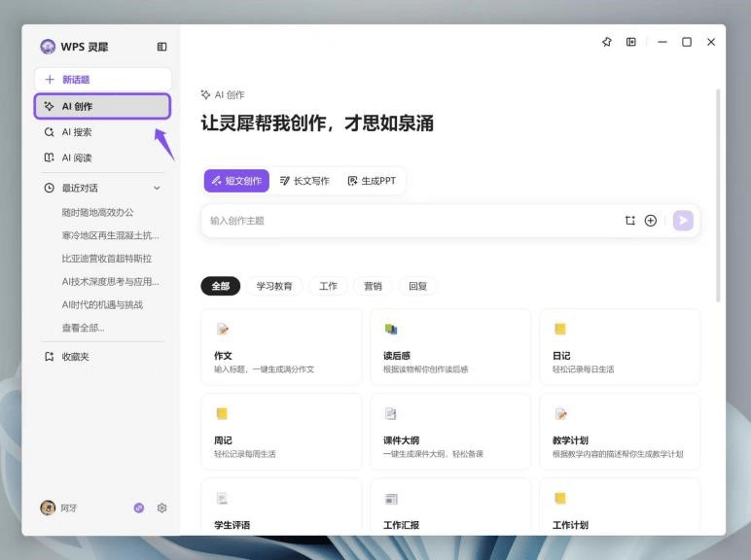Click the WPS 灵犀 logo icon
The width and height of the screenshot is (751, 560).
48,47
